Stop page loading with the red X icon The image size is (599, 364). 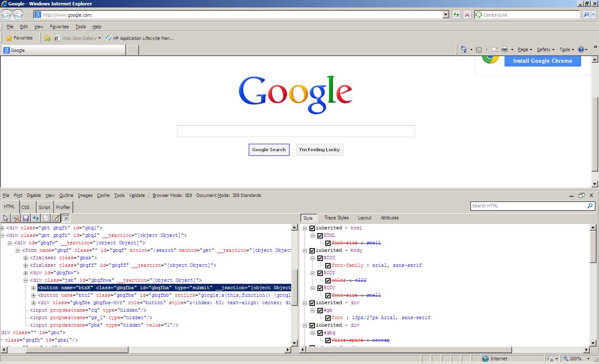point(467,15)
